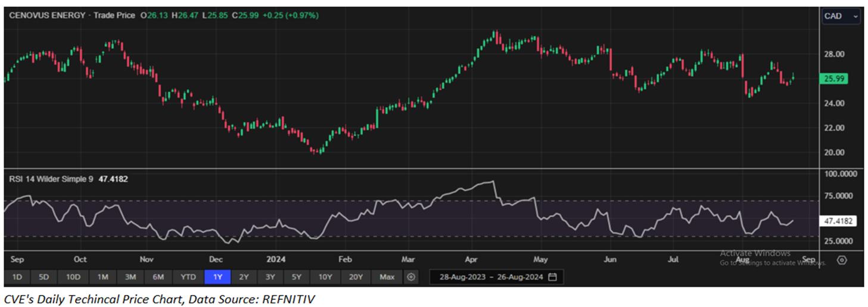Switch to 10Y time range
The width and height of the screenshot is (868, 307).
coord(325,277)
